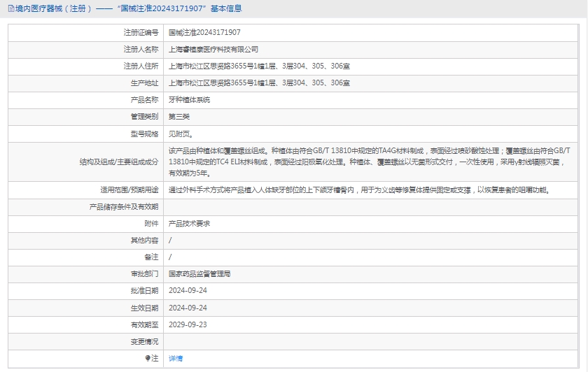
Task: Click the 注册人住所 address value
Action: (x=259, y=66)
